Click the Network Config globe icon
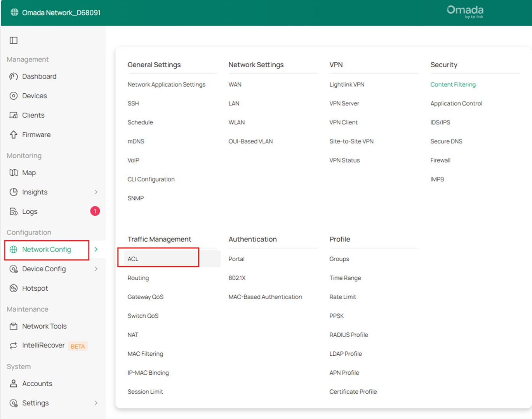The width and height of the screenshot is (532, 419). 14,250
